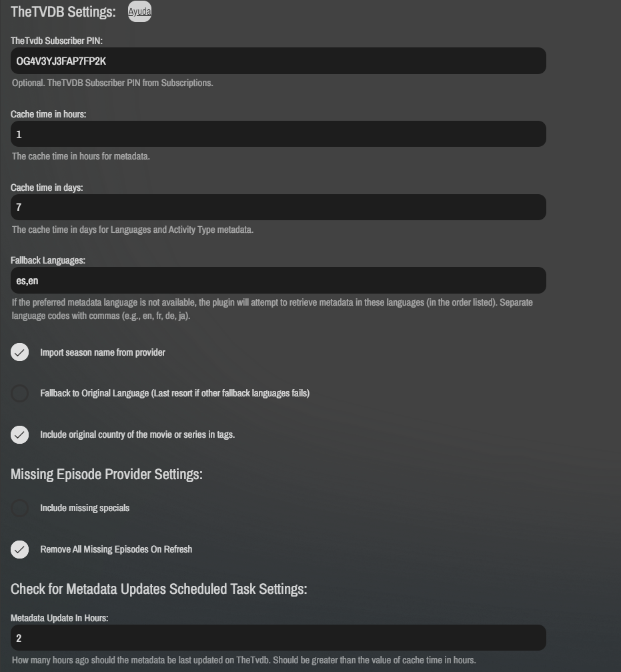Image resolution: width=621 pixels, height=672 pixels.
Task: Uncheck the Include original country in tags checkbox
Action: pyautogui.click(x=20, y=435)
